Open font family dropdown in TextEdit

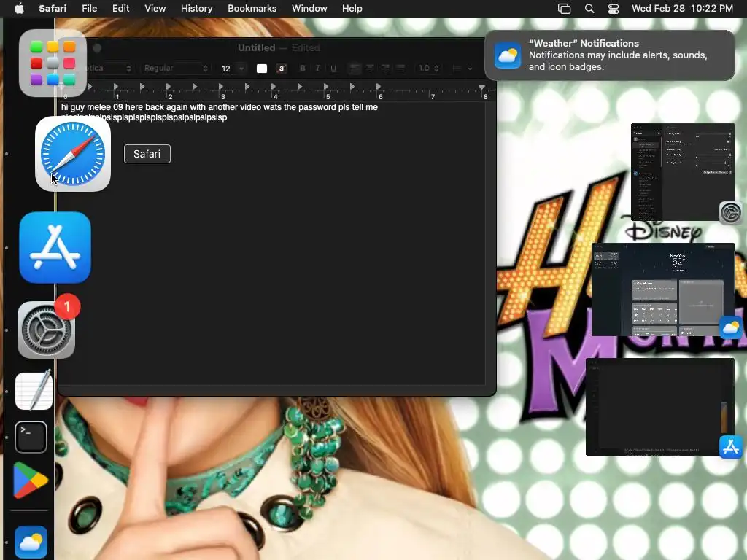(x=107, y=68)
